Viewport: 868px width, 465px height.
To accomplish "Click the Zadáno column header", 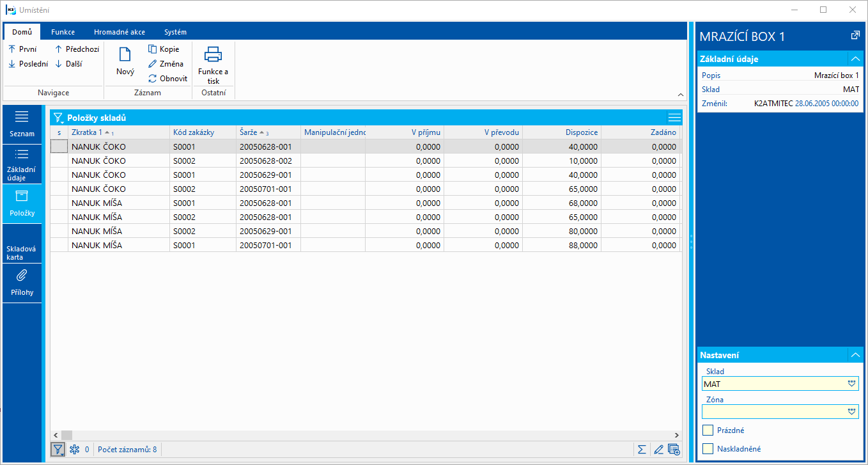I will click(640, 132).
